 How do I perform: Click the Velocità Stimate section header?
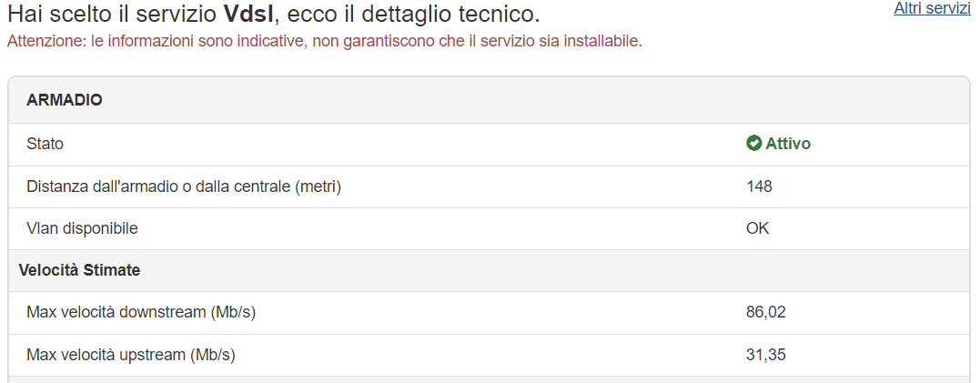[489, 270]
